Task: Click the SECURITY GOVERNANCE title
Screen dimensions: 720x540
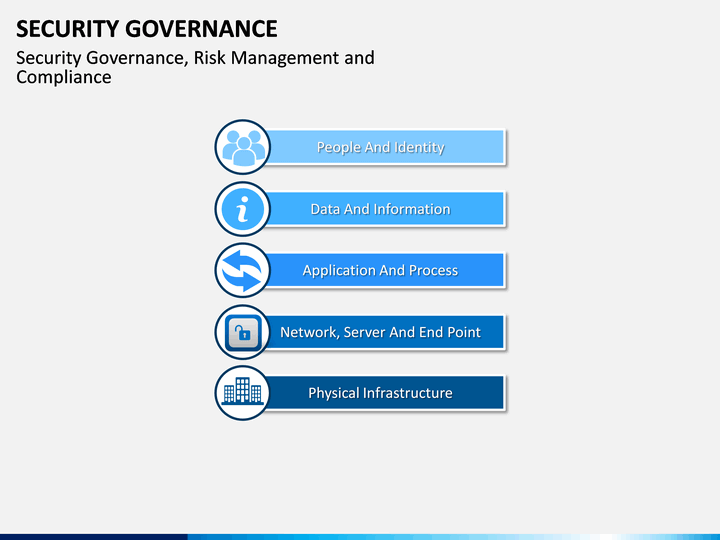Action: tap(146, 29)
